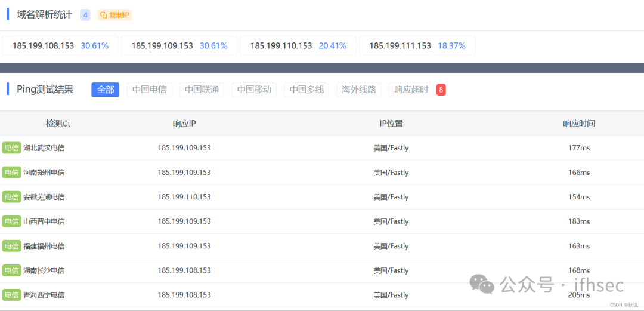Filter results by 中国多线
644x311 pixels.
(307, 90)
